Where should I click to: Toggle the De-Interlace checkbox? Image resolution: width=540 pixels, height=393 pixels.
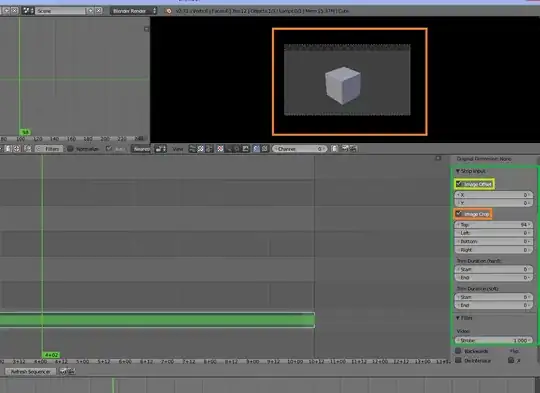point(458,360)
